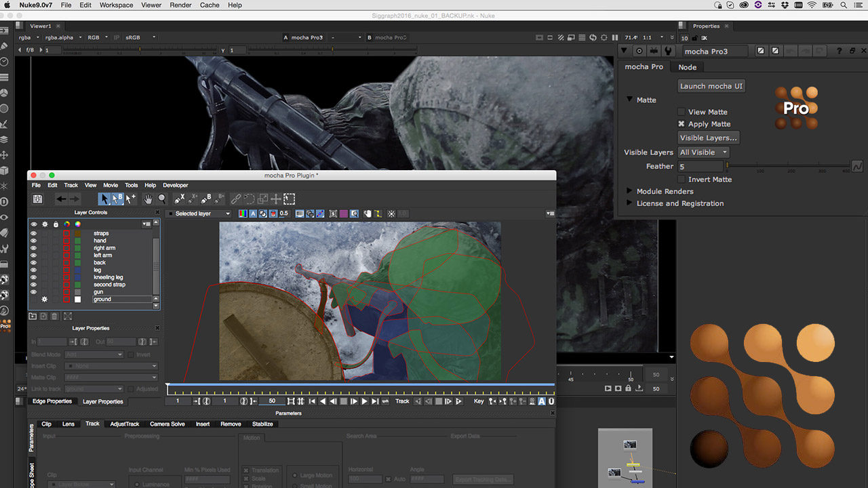
Task: Click the Feather curve animation icon
Action: tap(857, 166)
